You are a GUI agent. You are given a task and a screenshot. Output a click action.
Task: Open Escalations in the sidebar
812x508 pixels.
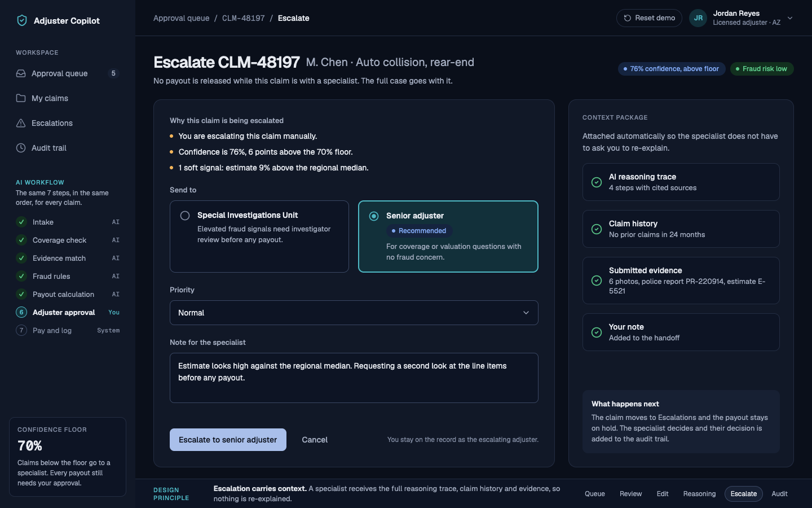(x=68, y=123)
